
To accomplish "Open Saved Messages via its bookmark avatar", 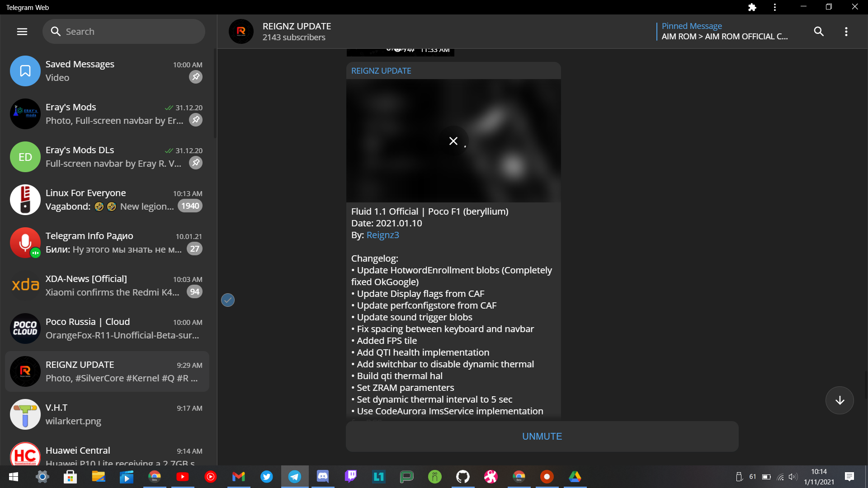I will [25, 71].
